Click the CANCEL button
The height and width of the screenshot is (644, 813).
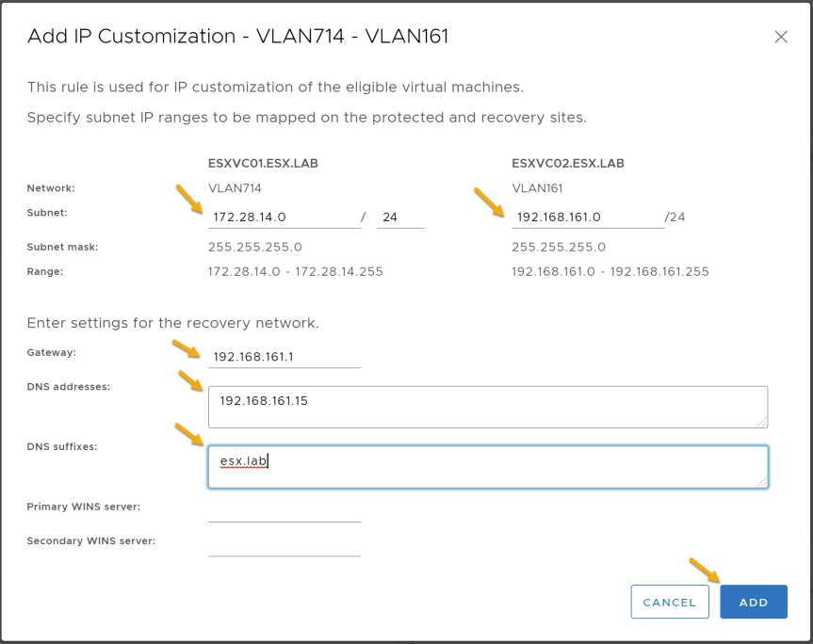tap(670, 602)
